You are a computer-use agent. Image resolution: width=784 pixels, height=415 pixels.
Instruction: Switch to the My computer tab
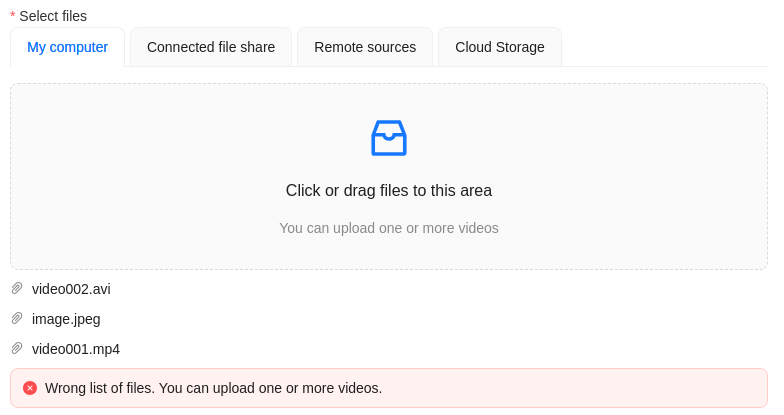[x=67, y=47]
